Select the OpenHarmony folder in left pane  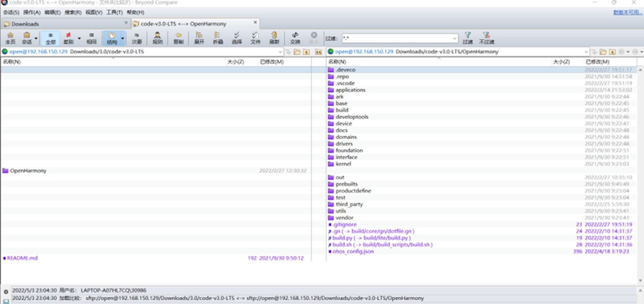pos(28,171)
